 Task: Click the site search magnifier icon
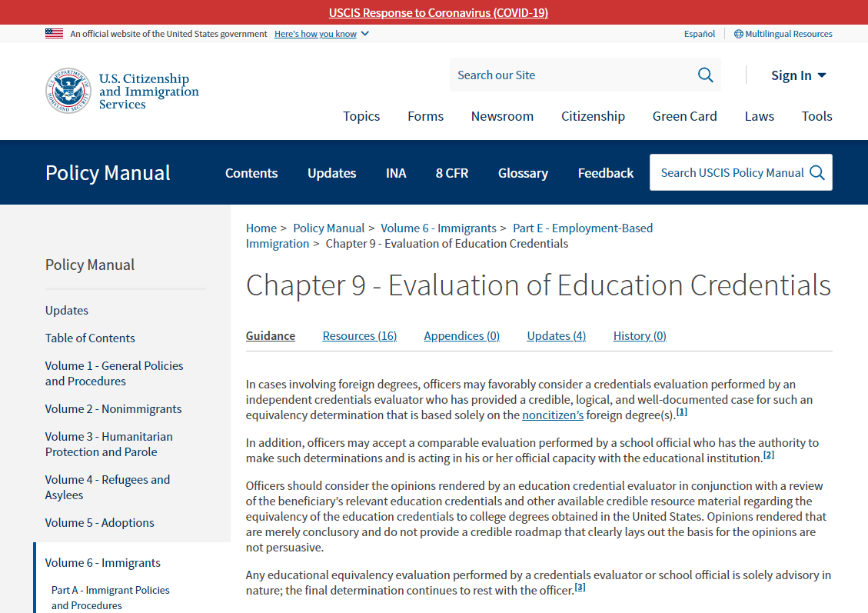click(705, 75)
